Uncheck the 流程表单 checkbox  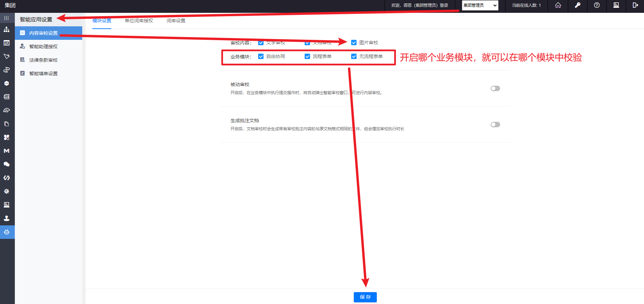(307, 56)
